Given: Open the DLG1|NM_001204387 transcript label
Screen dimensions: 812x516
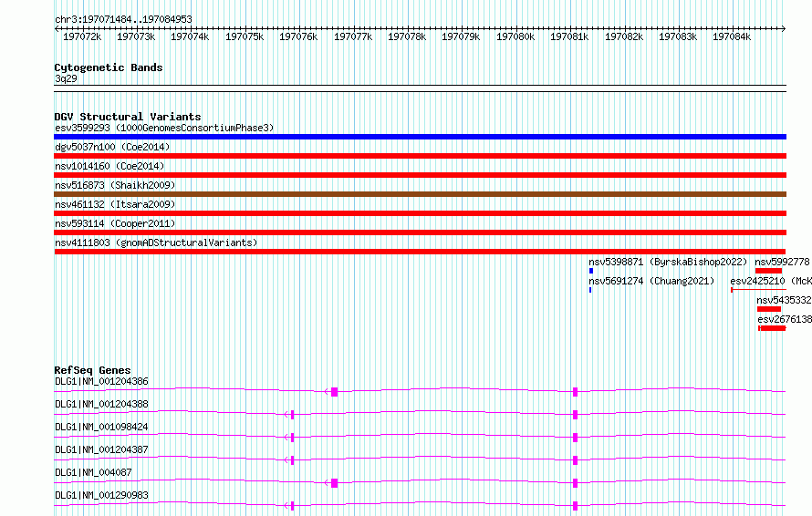Looking at the screenshot, I should pyautogui.click(x=101, y=449).
